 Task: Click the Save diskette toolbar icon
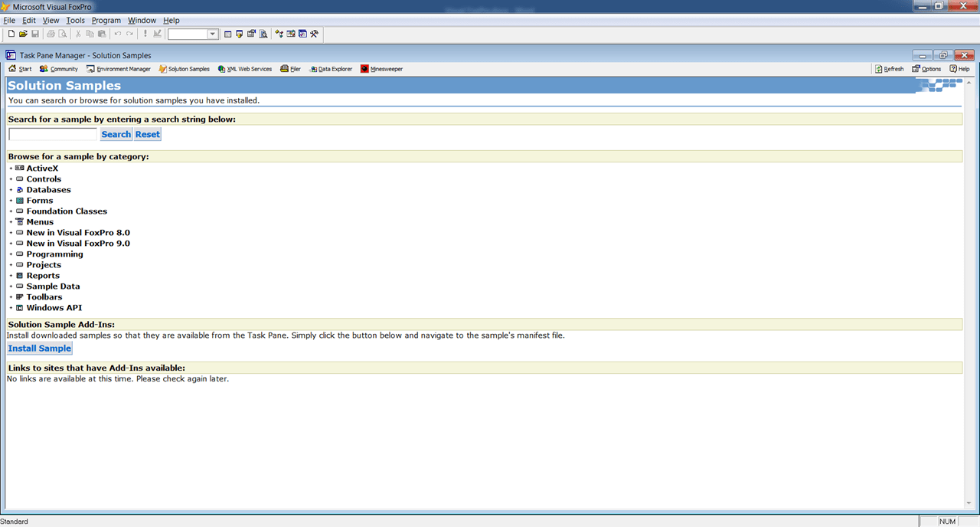(x=35, y=34)
